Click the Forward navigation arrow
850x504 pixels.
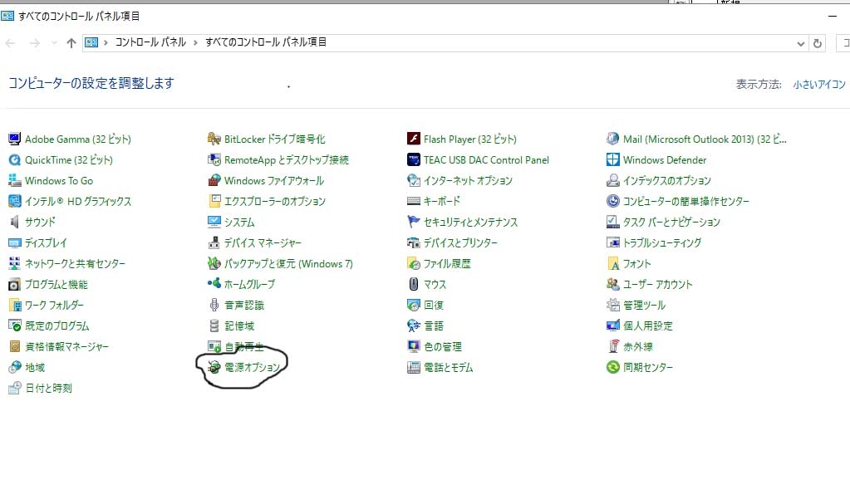pyautogui.click(x=35, y=43)
